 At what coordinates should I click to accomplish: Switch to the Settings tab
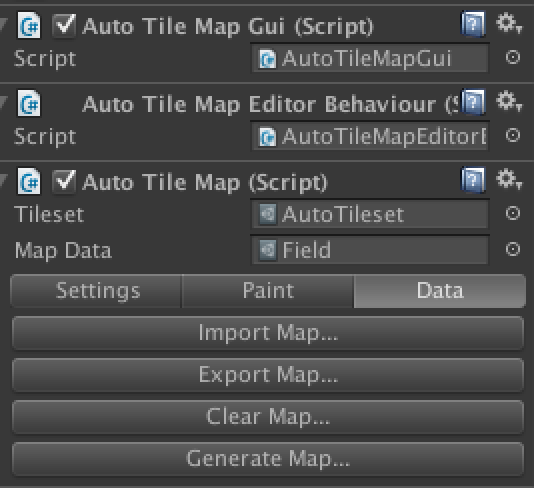click(x=96, y=291)
